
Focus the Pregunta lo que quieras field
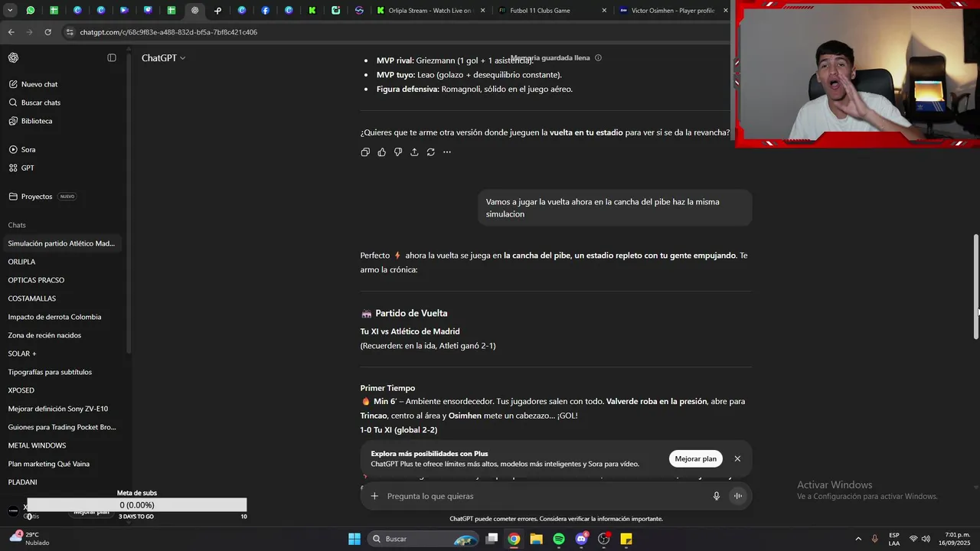pos(544,496)
